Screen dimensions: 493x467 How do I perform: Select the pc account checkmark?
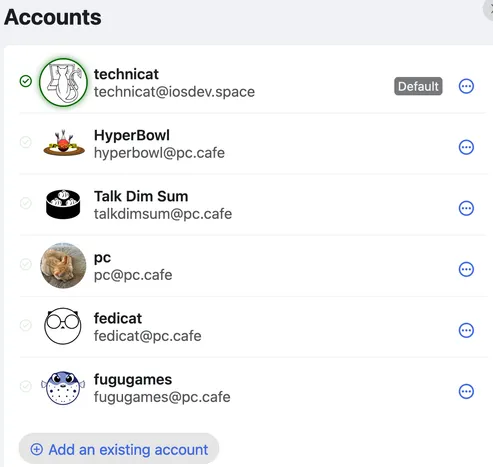(x=26, y=264)
